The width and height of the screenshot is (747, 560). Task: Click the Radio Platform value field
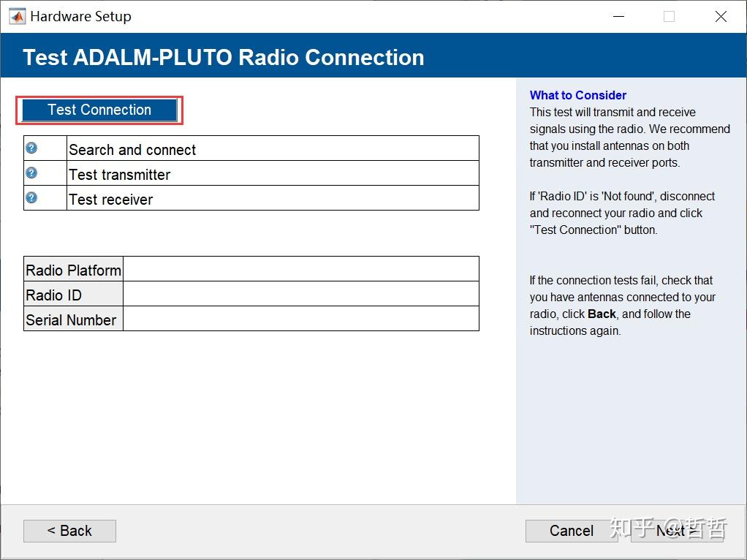coord(301,269)
